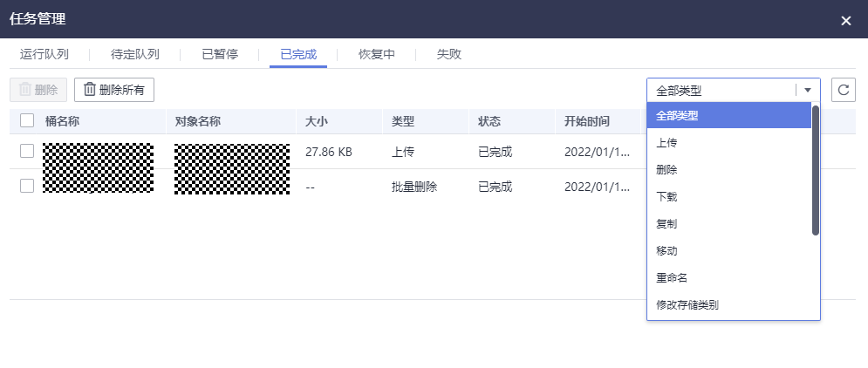The width and height of the screenshot is (868, 368).
Task: Click 已完成 status in the 上传 row
Action: click(x=495, y=152)
